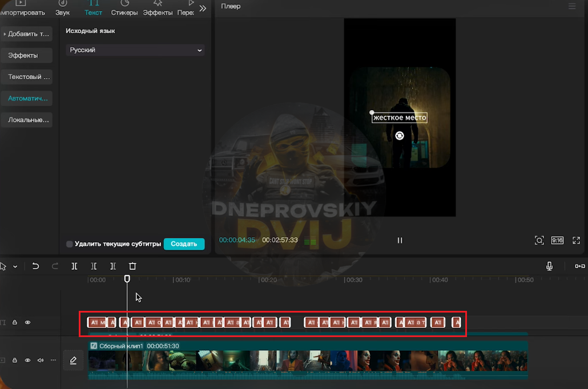Screen dimensions: 588x389
Task: Split clip at playhead
Action: [74, 266]
